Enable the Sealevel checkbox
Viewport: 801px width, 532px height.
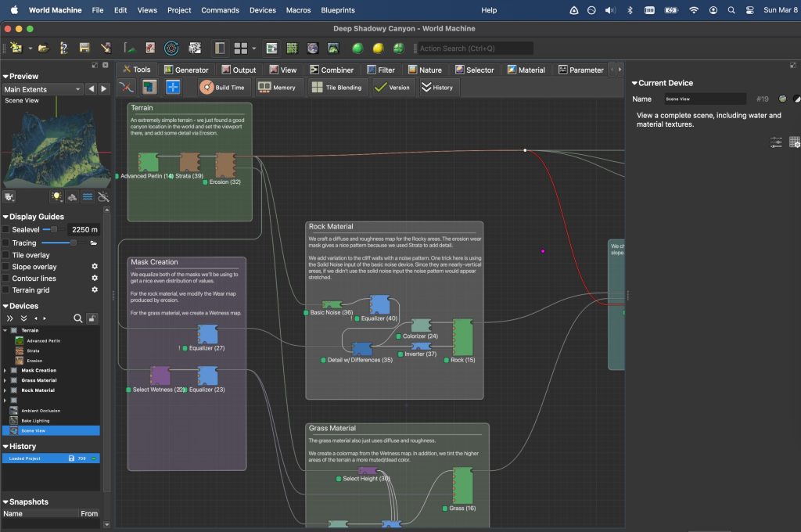pos(6,230)
